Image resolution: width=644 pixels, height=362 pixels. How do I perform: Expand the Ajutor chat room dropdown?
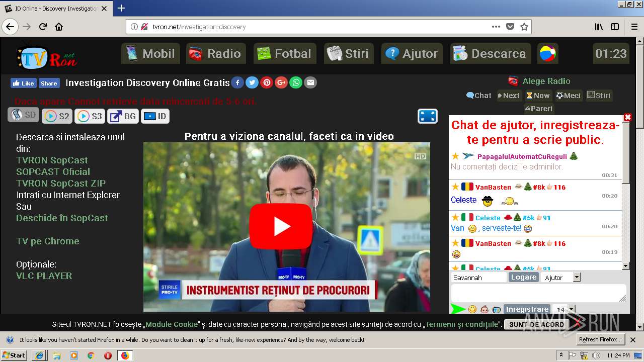tap(577, 278)
